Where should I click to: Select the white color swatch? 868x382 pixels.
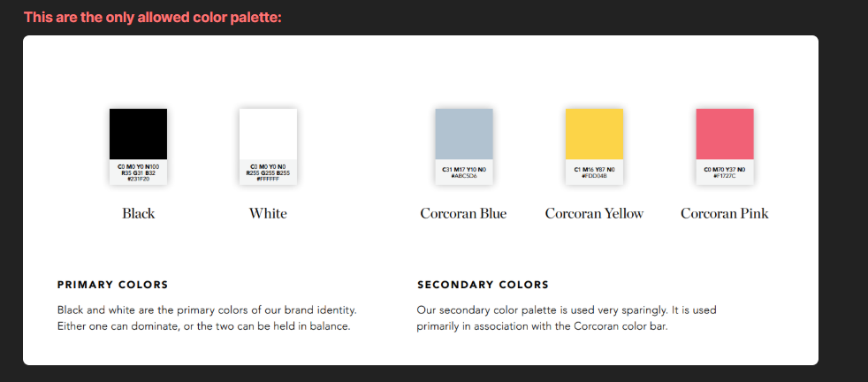click(268, 134)
